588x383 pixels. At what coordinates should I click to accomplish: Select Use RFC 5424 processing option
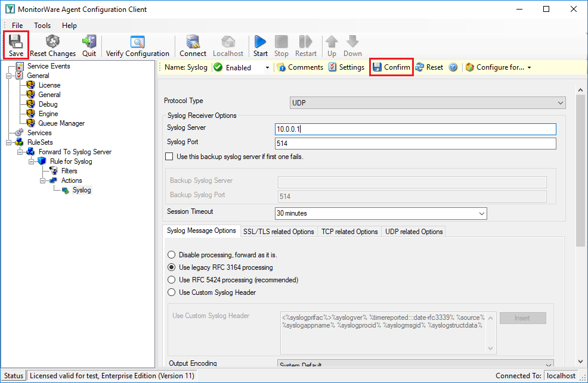(171, 280)
